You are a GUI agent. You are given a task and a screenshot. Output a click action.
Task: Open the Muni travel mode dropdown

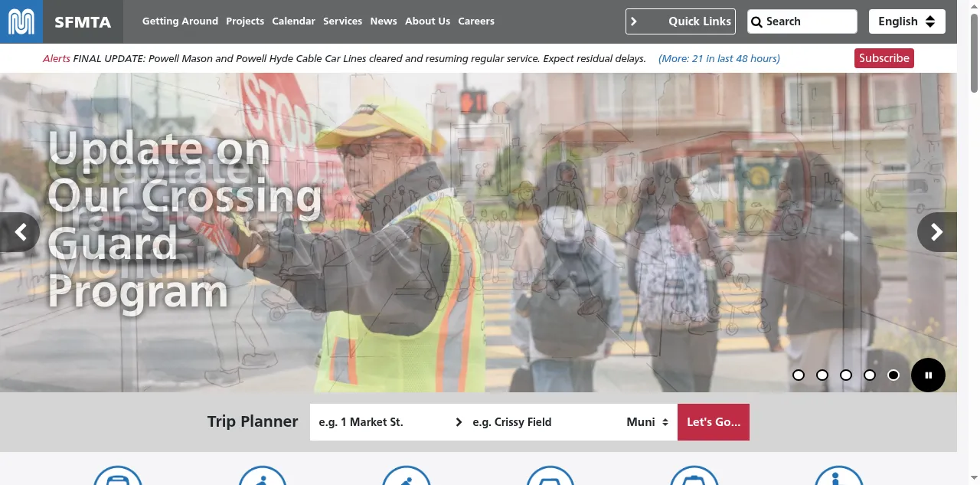pos(648,422)
